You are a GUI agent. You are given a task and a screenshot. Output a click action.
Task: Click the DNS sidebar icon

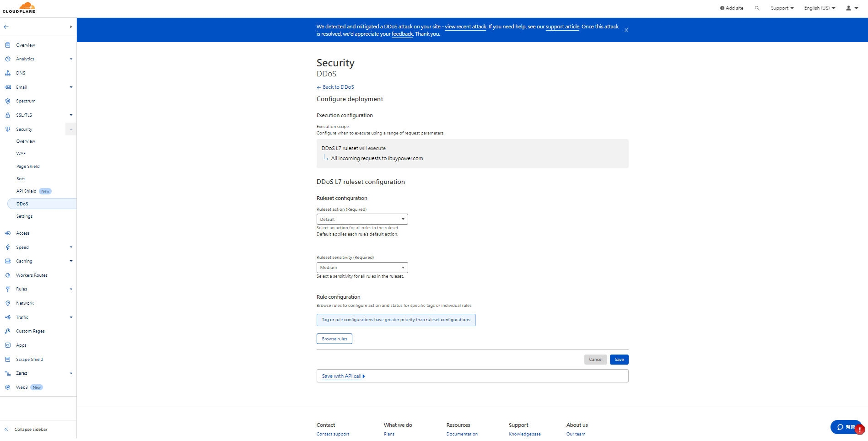(8, 73)
